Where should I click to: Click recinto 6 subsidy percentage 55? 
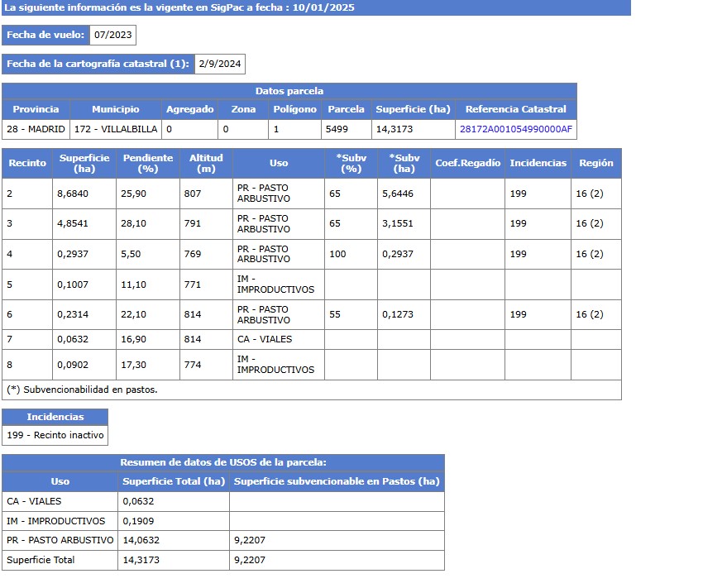(x=335, y=314)
